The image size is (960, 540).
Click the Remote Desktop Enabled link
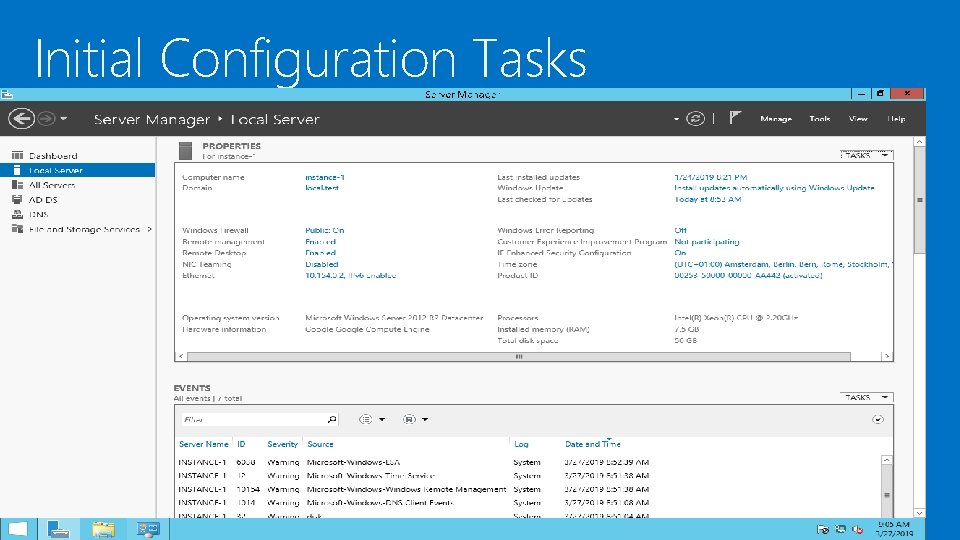pos(320,253)
